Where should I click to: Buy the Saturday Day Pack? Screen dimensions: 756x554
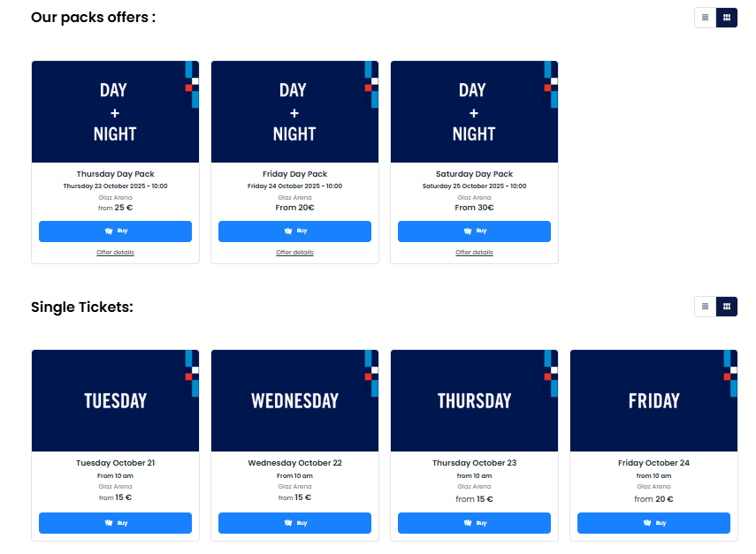tap(474, 231)
